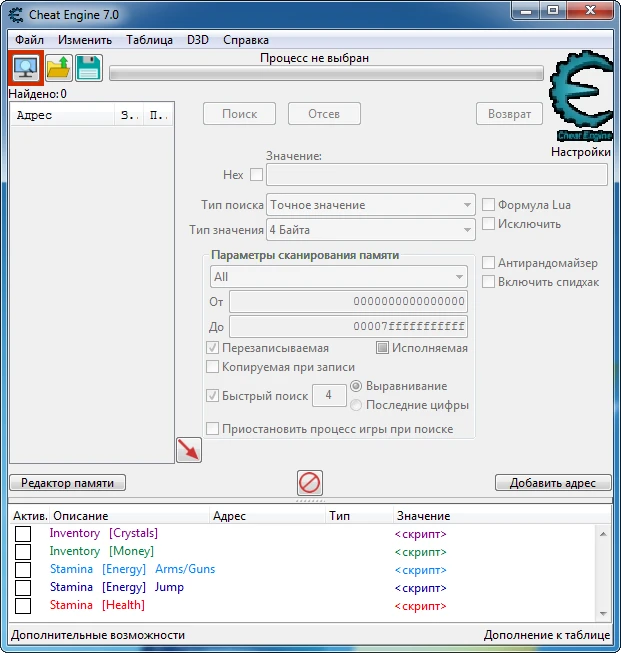Click the Адрес column header in results
The height and width of the screenshot is (653, 621).
(62, 115)
